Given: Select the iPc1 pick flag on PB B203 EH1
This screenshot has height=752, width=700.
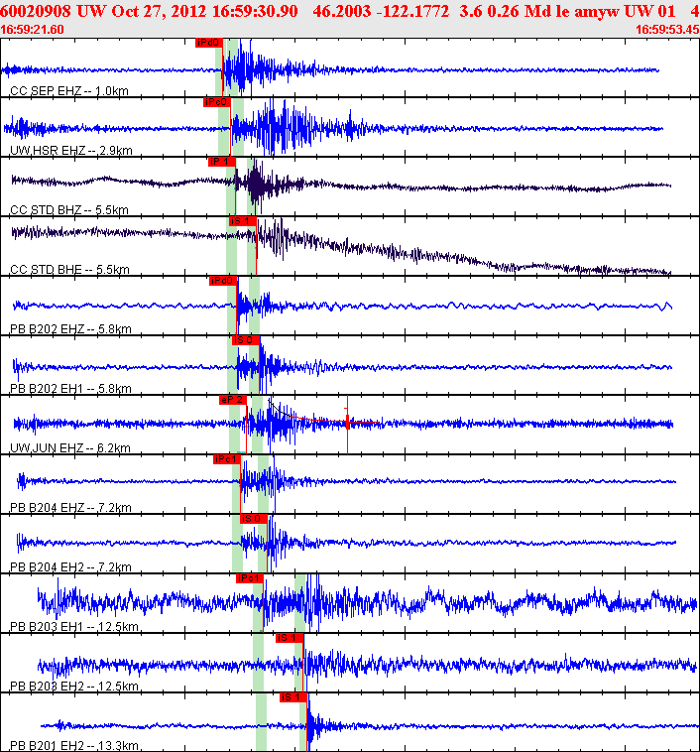Looking at the screenshot, I should pyautogui.click(x=250, y=578).
